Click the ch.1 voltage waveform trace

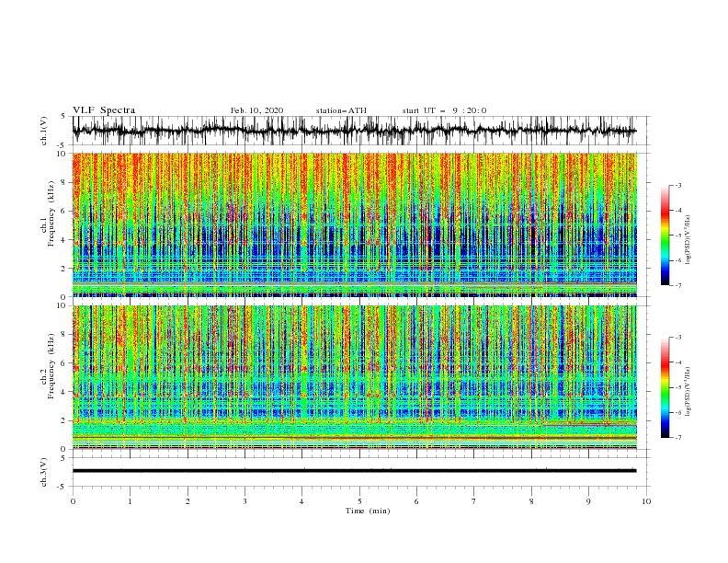(x=354, y=131)
